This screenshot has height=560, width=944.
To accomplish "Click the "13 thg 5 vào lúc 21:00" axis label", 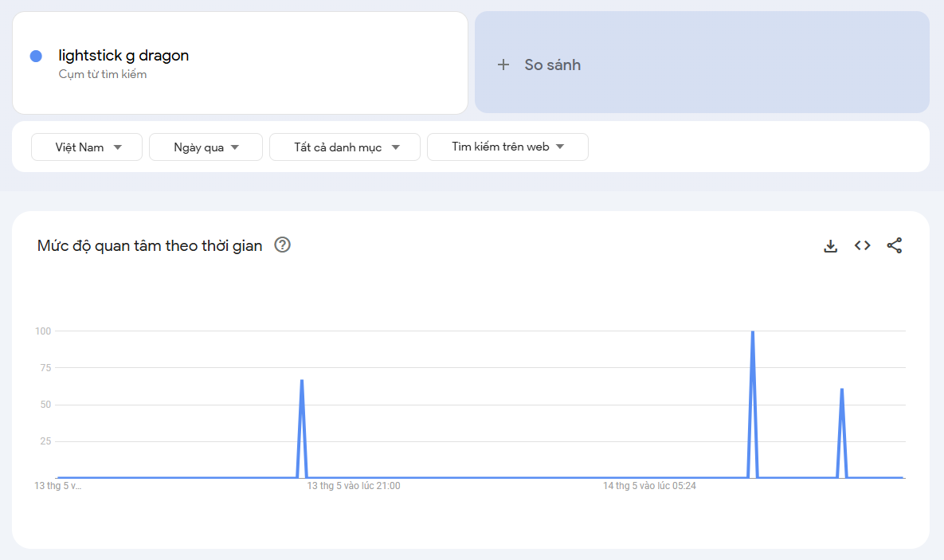I will (x=354, y=486).
